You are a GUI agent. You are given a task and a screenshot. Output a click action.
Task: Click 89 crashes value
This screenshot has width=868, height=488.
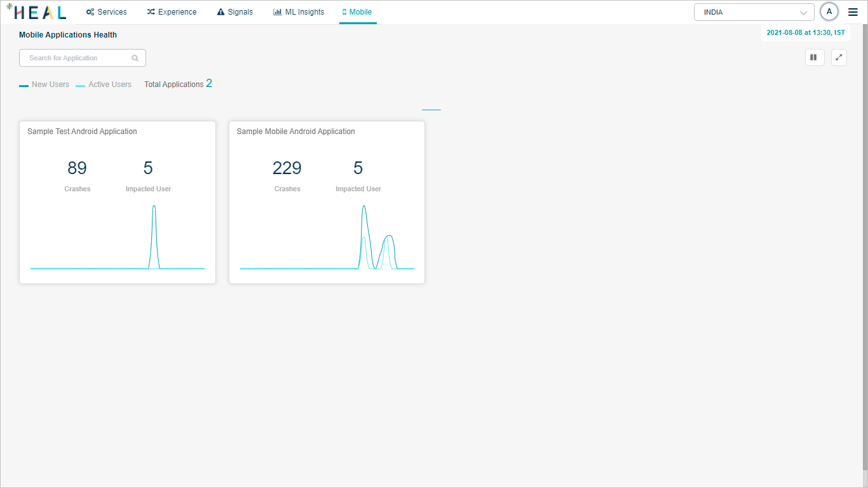(x=77, y=168)
